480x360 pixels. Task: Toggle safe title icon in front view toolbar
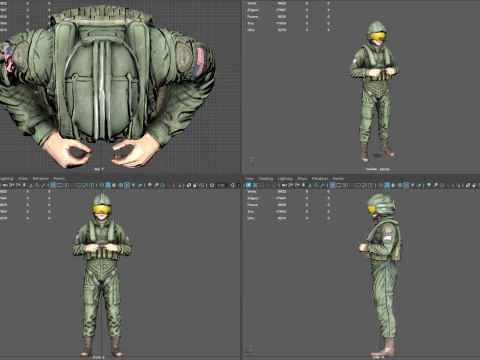click(91, 185)
